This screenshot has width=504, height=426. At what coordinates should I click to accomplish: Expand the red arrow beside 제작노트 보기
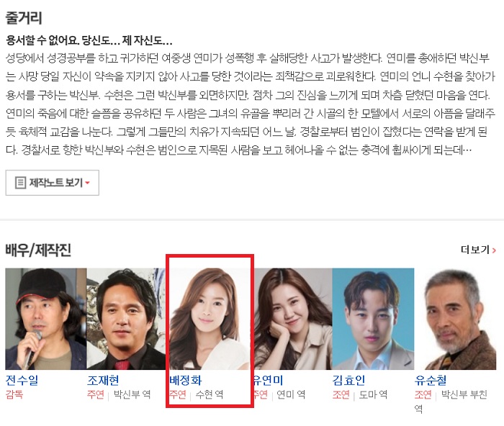click(87, 183)
